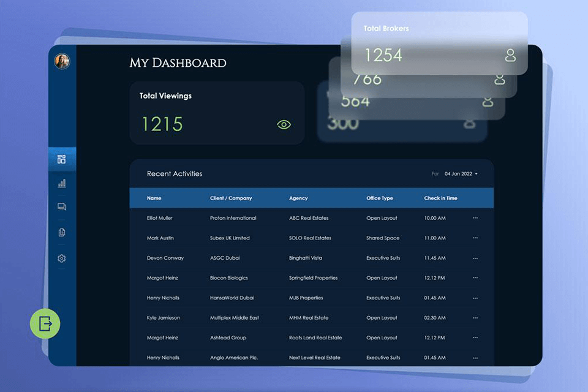Click the person icon on the 564 card
588x392 pixels.
coord(488,102)
